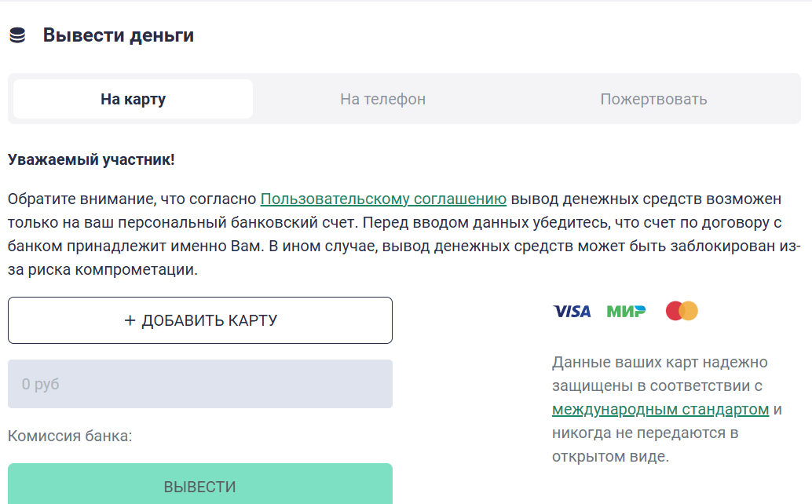Click the никогда не передаются text line

coord(644,433)
